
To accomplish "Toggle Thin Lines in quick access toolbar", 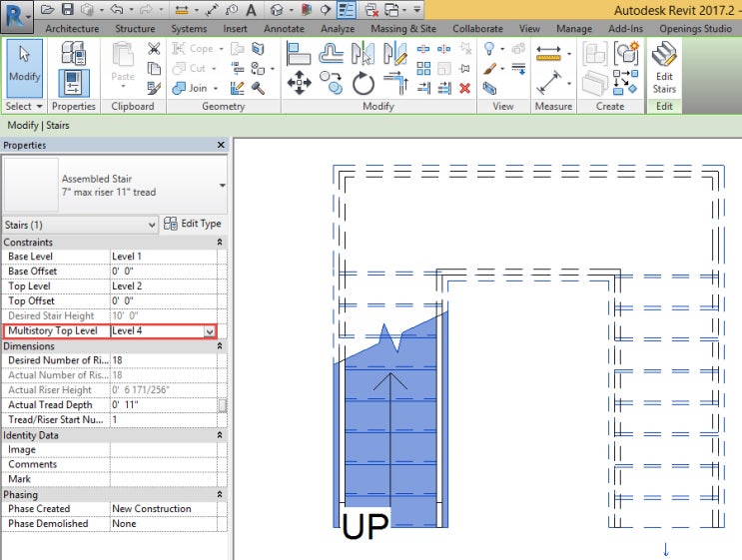I will [x=347, y=9].
